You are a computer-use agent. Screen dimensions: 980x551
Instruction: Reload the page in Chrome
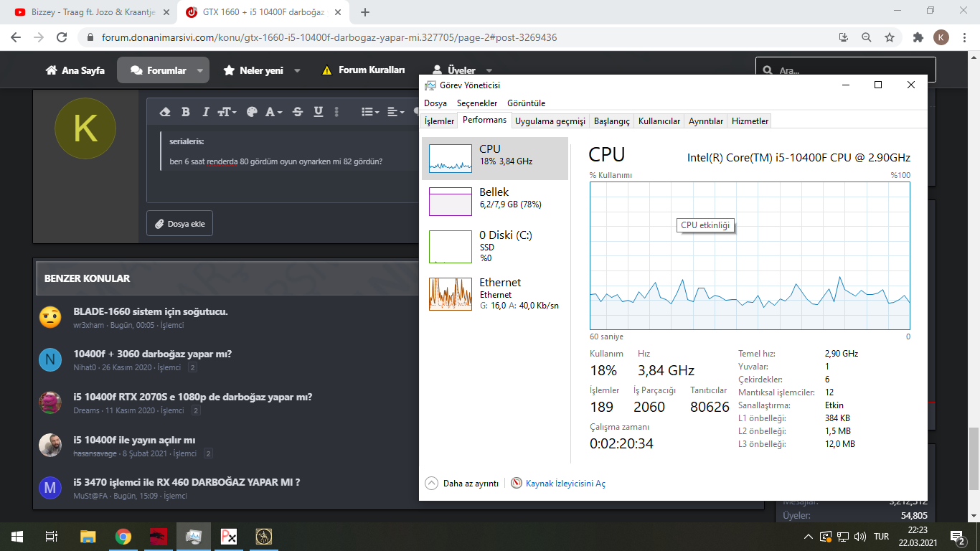(x=62, y=37)
